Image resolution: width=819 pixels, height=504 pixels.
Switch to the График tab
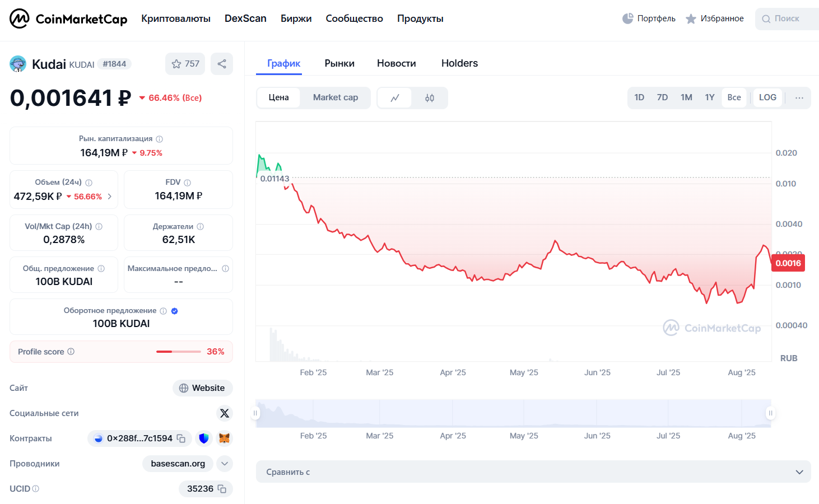click(284, 63)
